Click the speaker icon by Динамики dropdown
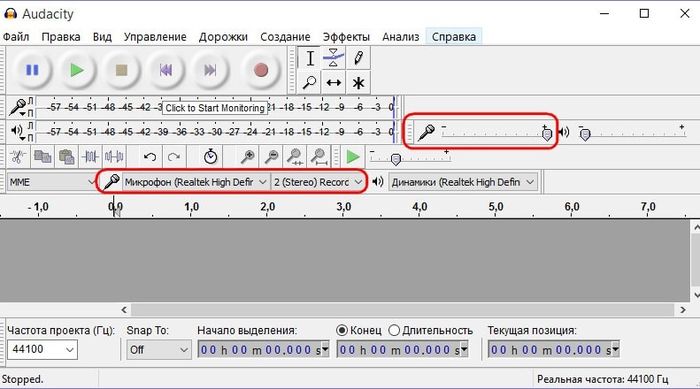Image resolution: width=700 pixels, height=389 pixels. (x=378, y=182)
